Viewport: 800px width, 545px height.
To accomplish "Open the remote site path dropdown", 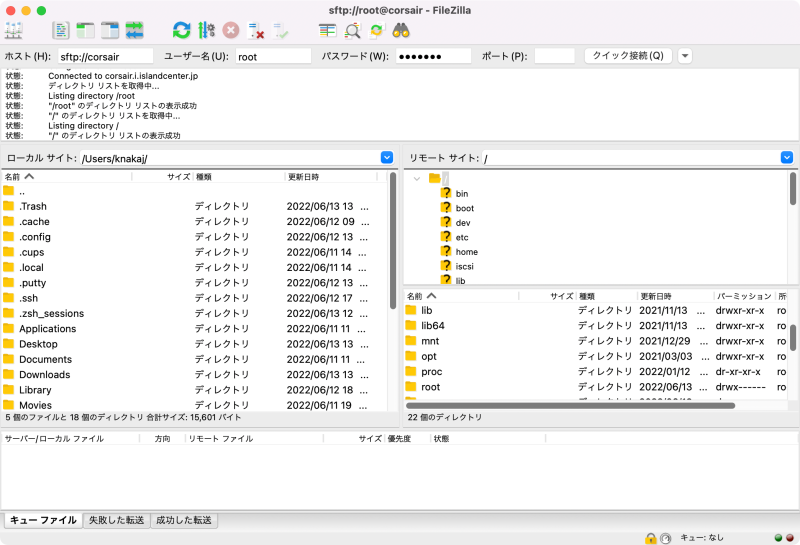I will click(787, 158).
